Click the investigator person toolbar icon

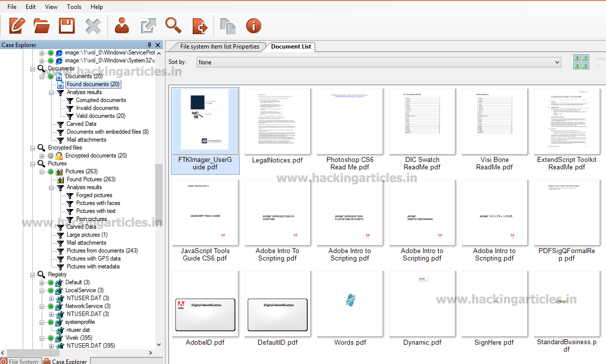[122, 25]
